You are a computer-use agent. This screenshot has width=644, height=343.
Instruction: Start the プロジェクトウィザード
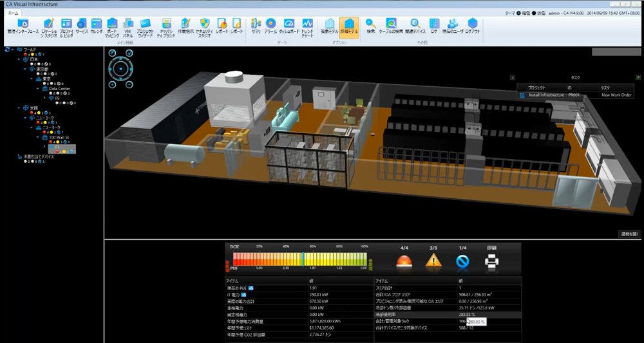click(145, 28)
